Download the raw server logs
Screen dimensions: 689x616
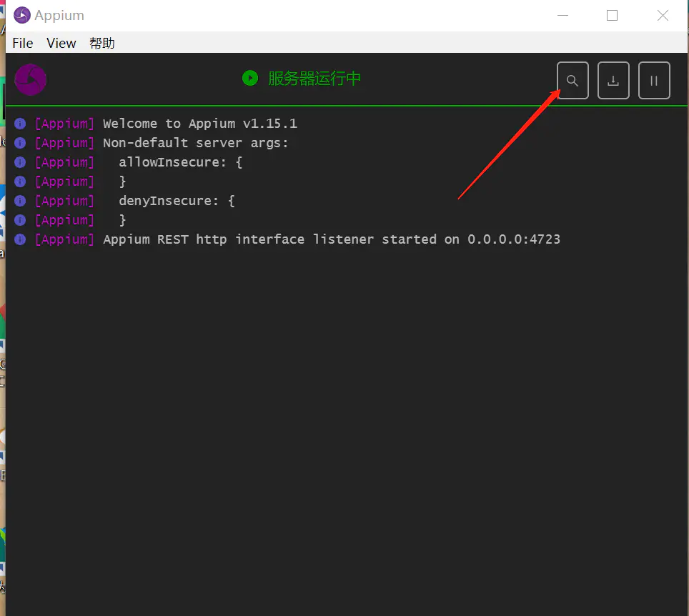point(613,81)
